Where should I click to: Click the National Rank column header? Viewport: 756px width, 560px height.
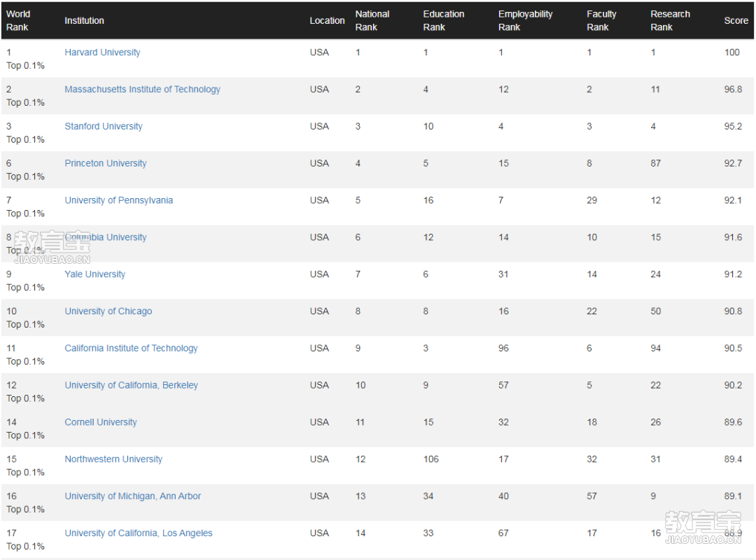click(372, 21)
